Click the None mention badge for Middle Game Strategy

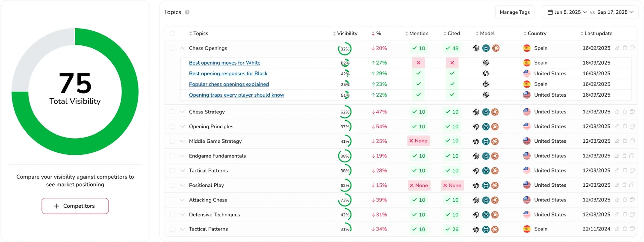[x=418, y=141]
